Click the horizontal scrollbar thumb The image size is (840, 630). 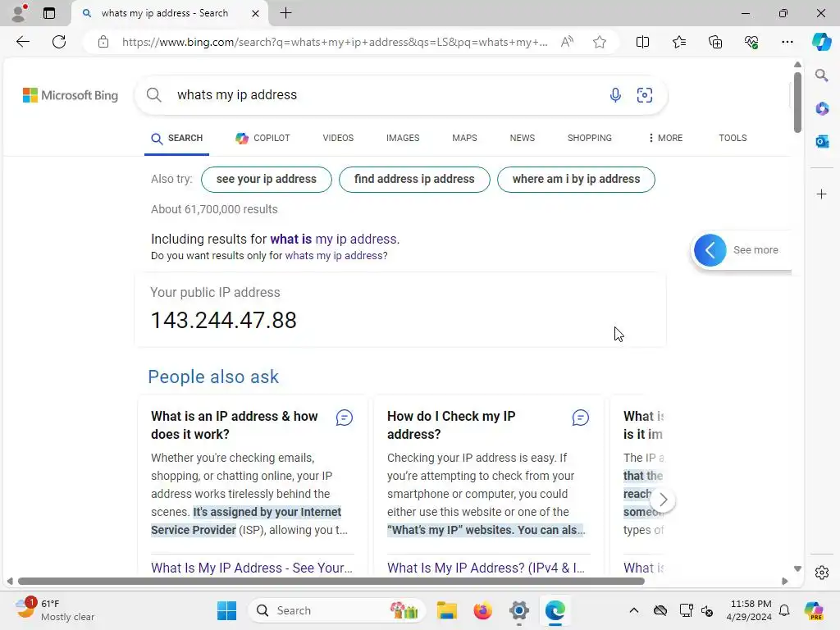pos(331,582)
